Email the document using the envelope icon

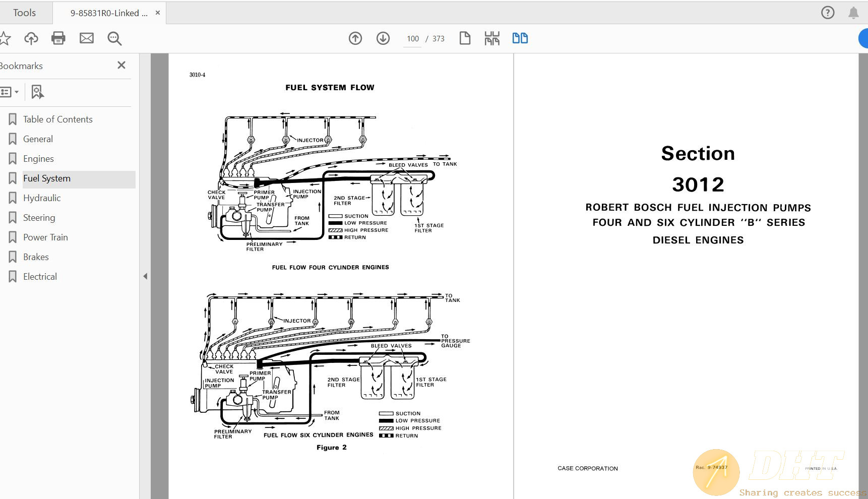[x=86, y=38]
